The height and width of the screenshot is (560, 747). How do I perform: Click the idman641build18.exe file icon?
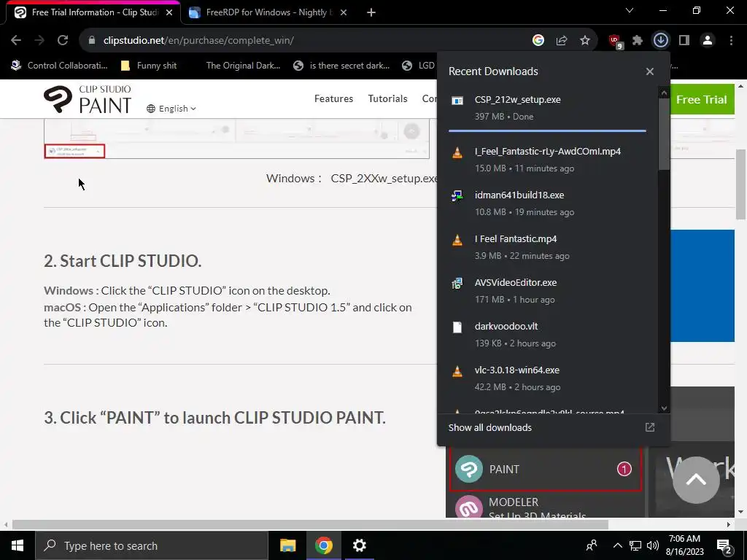457,195
